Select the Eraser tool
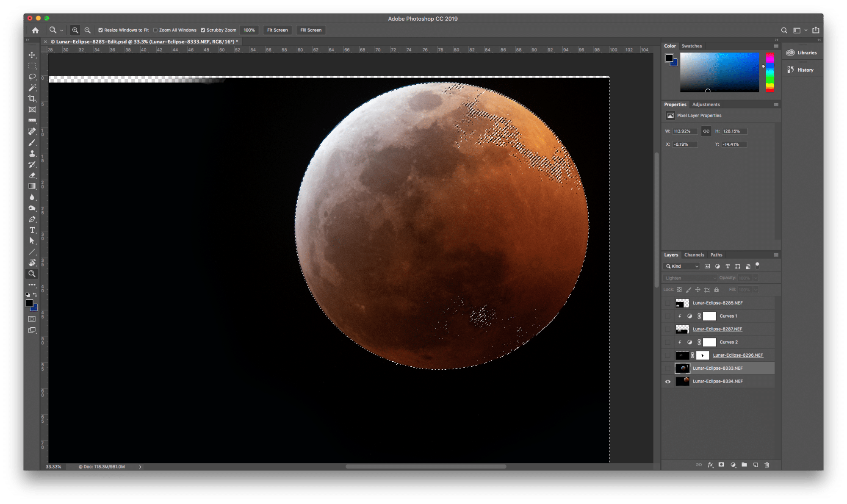This screenshot has width=847, height=504. [32, 175]
